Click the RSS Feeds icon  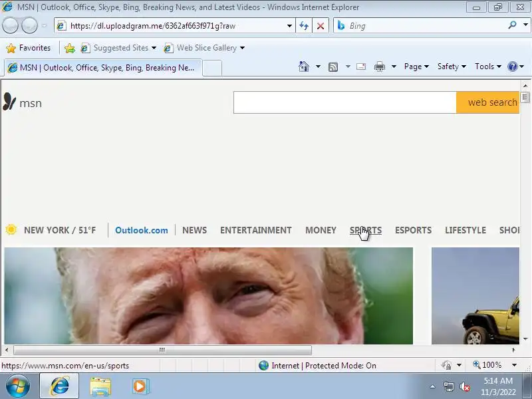coord(333,67)
